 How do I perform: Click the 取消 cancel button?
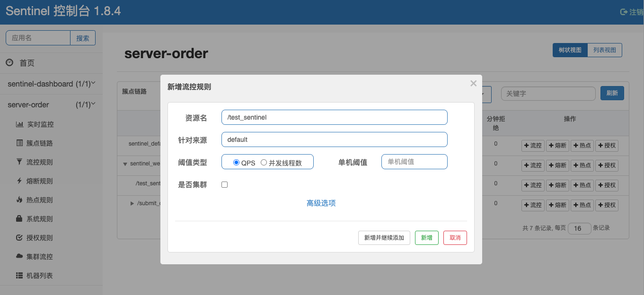pyautogui.click(x=455, y=238)
